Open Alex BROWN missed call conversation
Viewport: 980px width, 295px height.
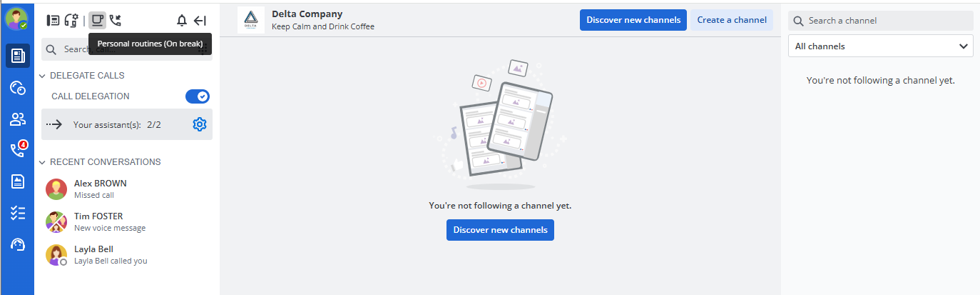pyautogui.click(x=100, y=189)
